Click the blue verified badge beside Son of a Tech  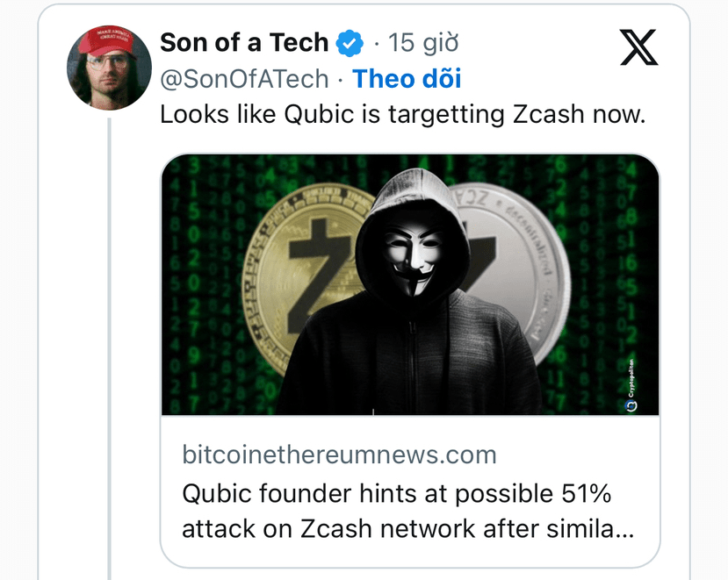click(x=350, y=43)
